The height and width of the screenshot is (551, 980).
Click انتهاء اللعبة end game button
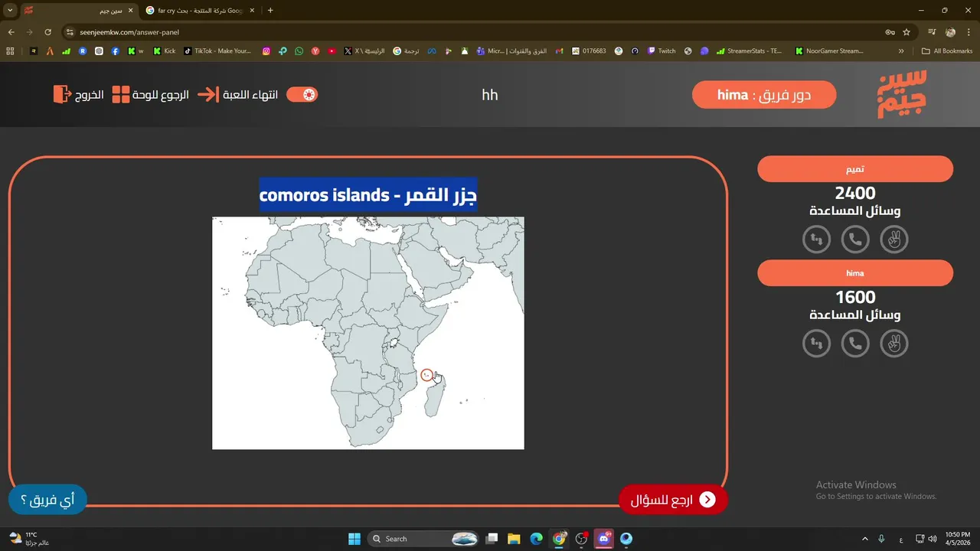237,94
